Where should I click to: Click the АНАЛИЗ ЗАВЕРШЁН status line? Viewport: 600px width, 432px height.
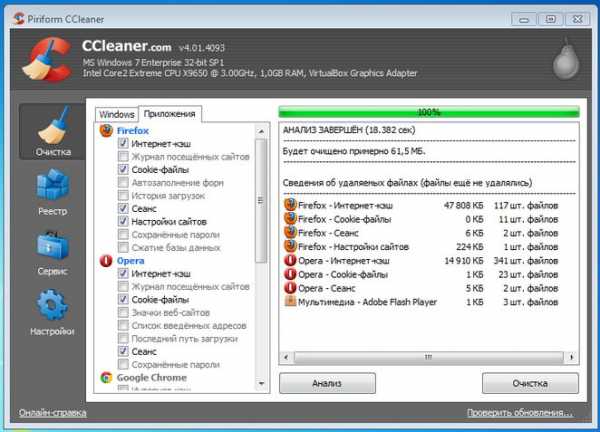349,130
